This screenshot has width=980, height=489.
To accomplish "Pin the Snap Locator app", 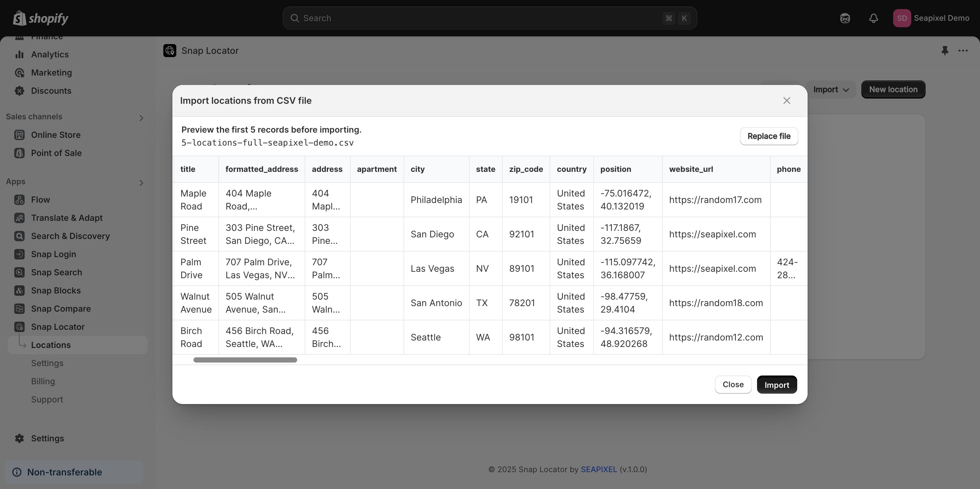I will click(945, 51).
